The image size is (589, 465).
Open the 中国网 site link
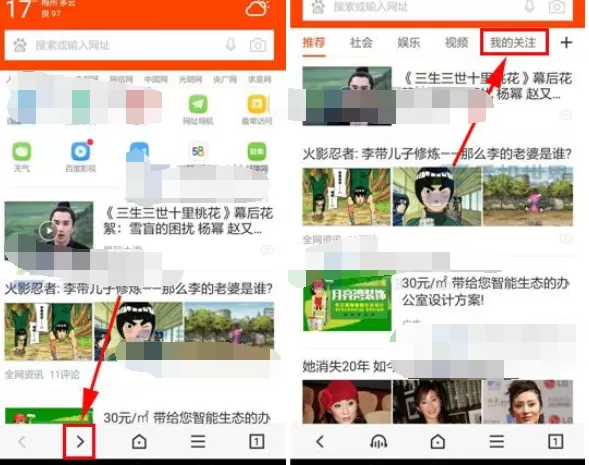(x=156, y=79)
